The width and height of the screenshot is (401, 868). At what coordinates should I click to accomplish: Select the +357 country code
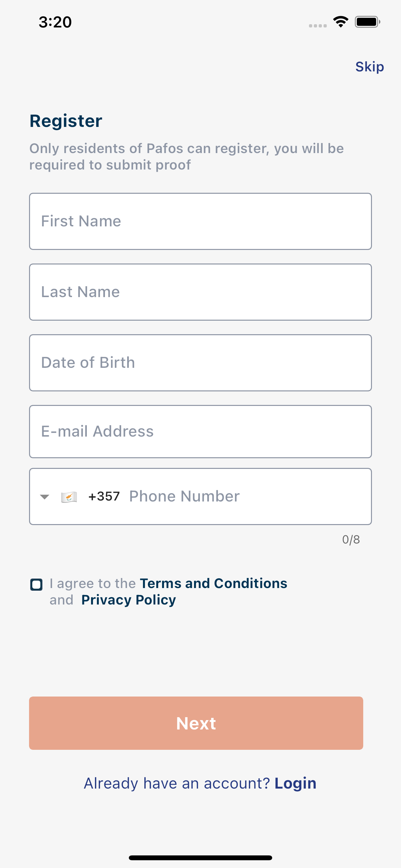[104, 496]
